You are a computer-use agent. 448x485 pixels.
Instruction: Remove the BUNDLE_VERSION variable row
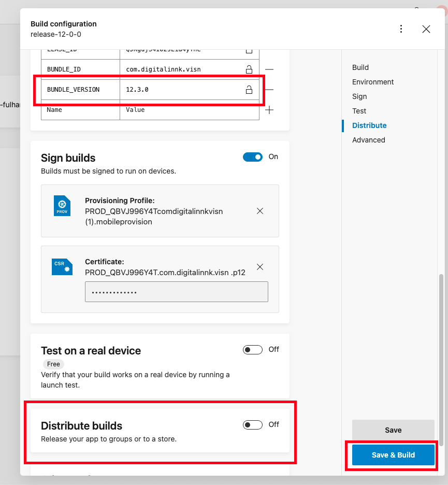click(269, 90)
